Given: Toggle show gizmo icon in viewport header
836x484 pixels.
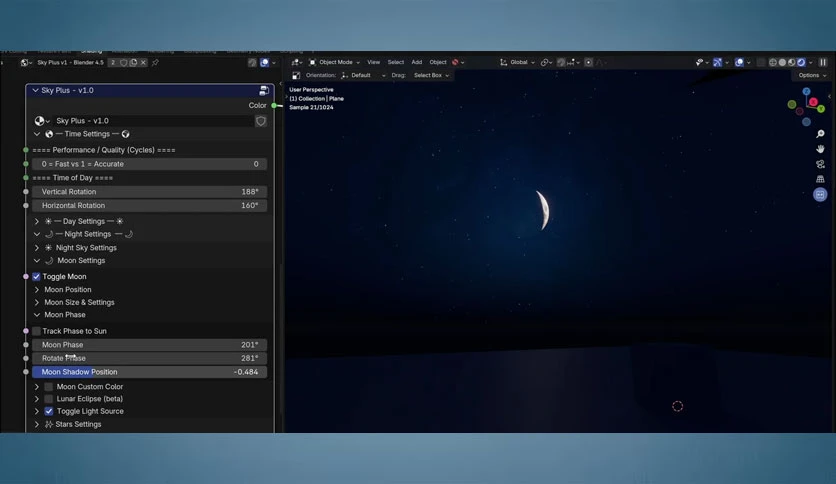Looking at the screenshot, I should coord(718,62).
